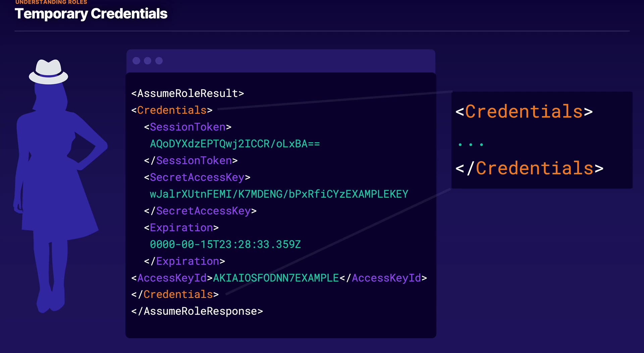The height and width of the screenshot is (353, 644).
Task: Click the white fedora hat on the silhouette
Action: (49, 71)
